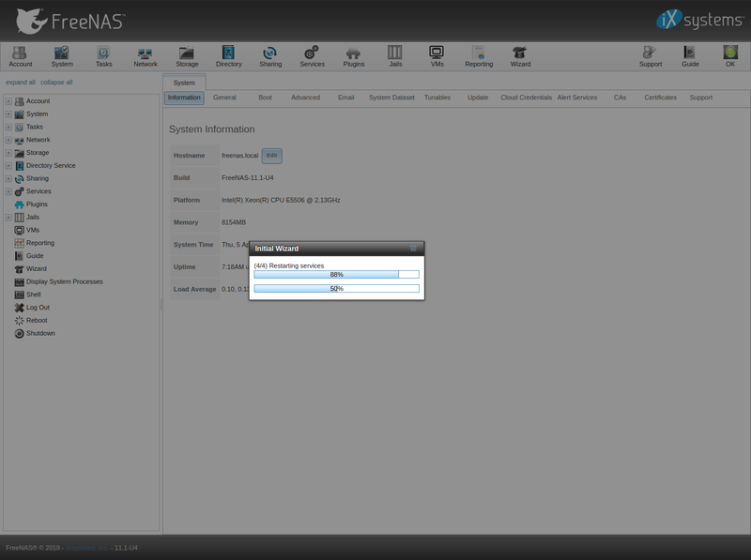This screenshot has width=751, height=560.
Task: Open Directory in the top toolbar
Action: pyautogui.click(x=228, y=56)
